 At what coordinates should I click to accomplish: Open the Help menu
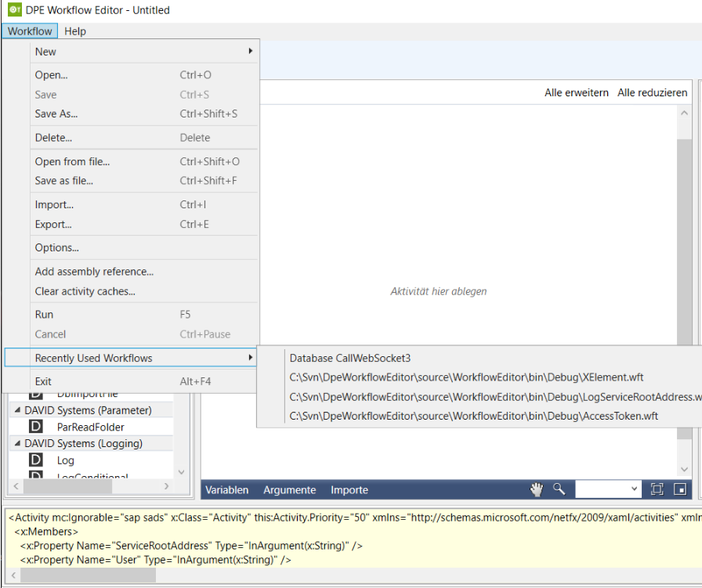coord(75,31)
